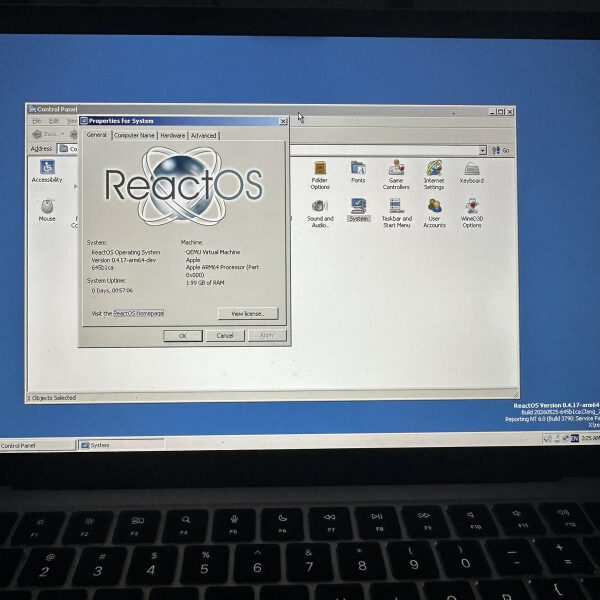600x600 pixels.
Task: Follow the ReactOS Homepage link
Action: 139,313
